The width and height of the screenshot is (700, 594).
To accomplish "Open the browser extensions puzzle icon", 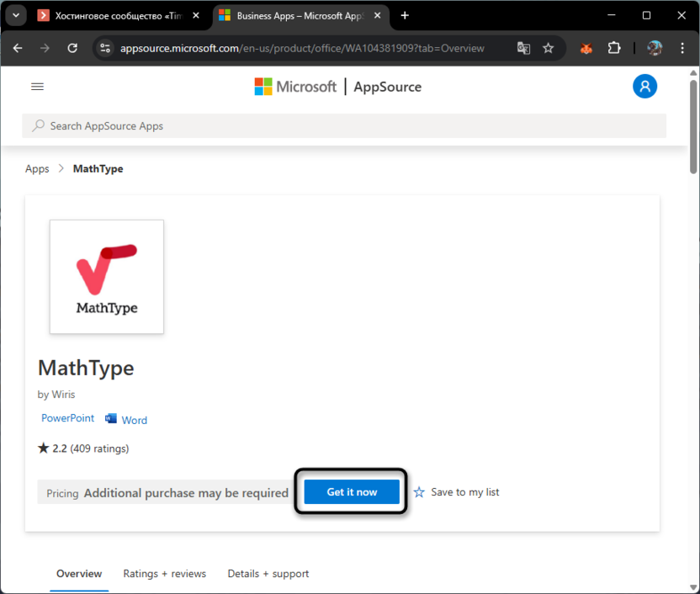I will (614, 48).
